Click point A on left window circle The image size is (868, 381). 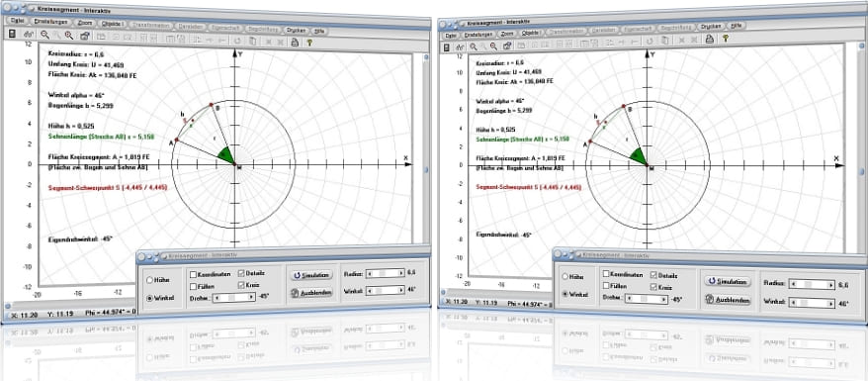[177, 140]
